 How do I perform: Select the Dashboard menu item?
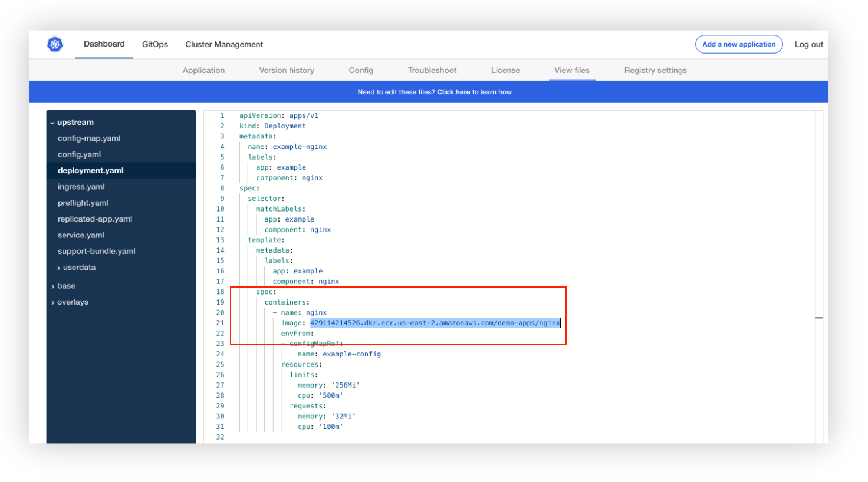point(104,44)
